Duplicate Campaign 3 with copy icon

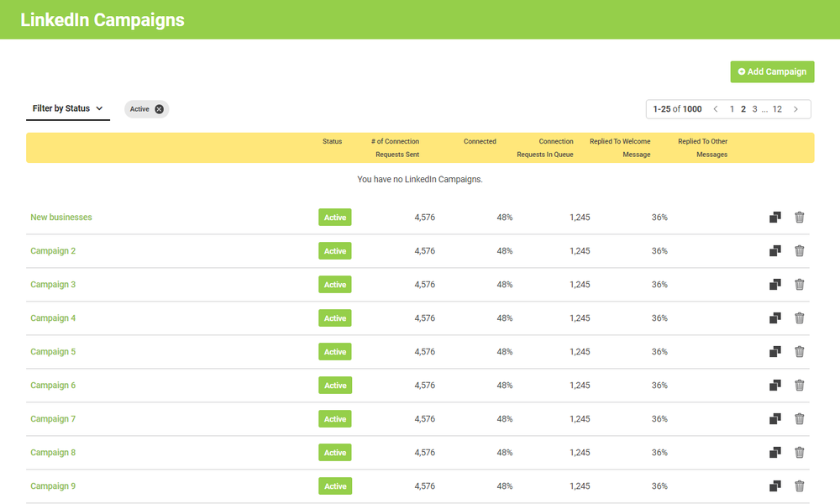pyautogui.click(x=775, y=285)
